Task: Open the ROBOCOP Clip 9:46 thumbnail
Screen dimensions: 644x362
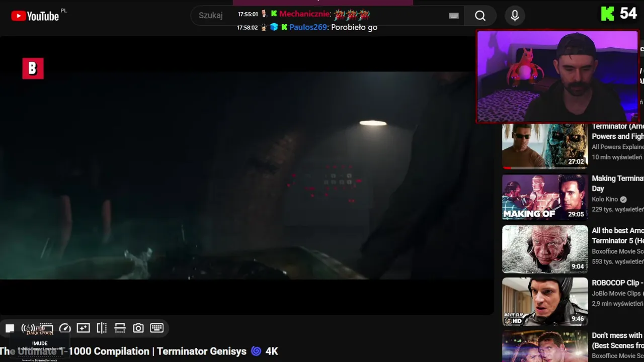Action: (545, 301)
